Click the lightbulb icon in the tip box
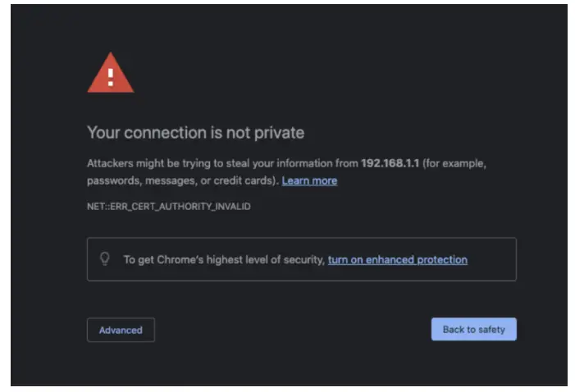 (x=105, y=258)
